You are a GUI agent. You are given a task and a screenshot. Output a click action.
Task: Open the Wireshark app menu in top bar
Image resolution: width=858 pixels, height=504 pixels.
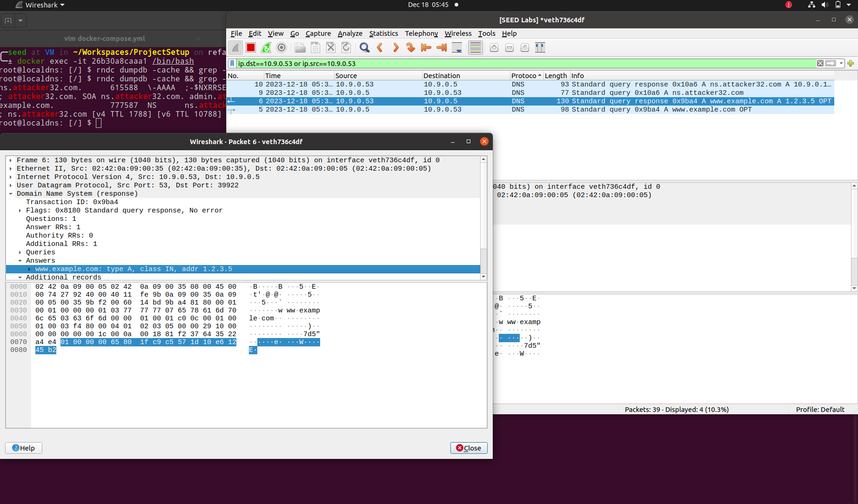click(x=40, y=5)
